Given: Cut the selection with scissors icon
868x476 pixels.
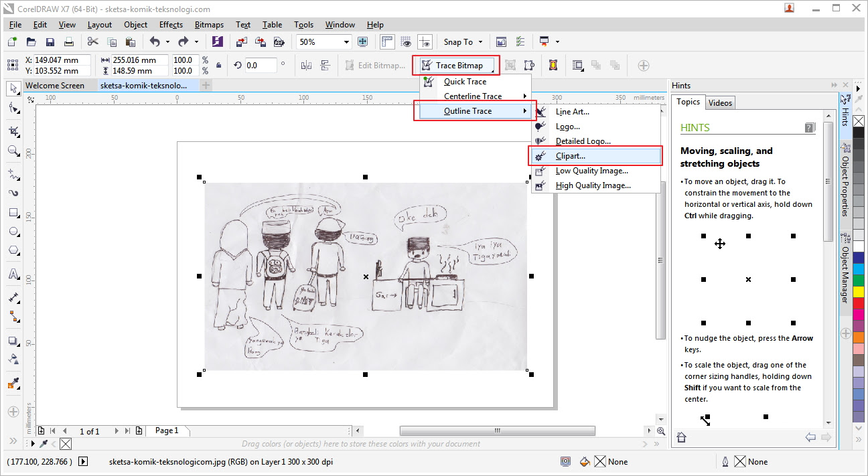Looking at the screenshot, I should 93,42.
